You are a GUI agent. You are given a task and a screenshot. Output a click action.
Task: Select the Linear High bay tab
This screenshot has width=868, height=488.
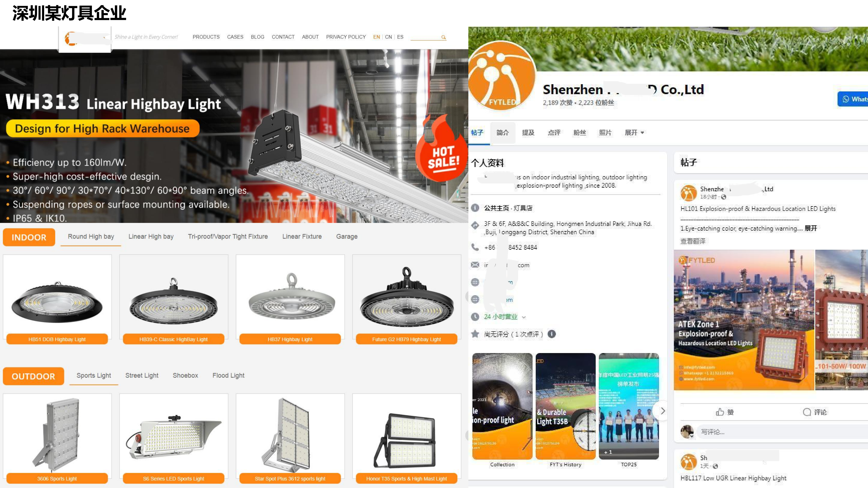pos(151,236)
